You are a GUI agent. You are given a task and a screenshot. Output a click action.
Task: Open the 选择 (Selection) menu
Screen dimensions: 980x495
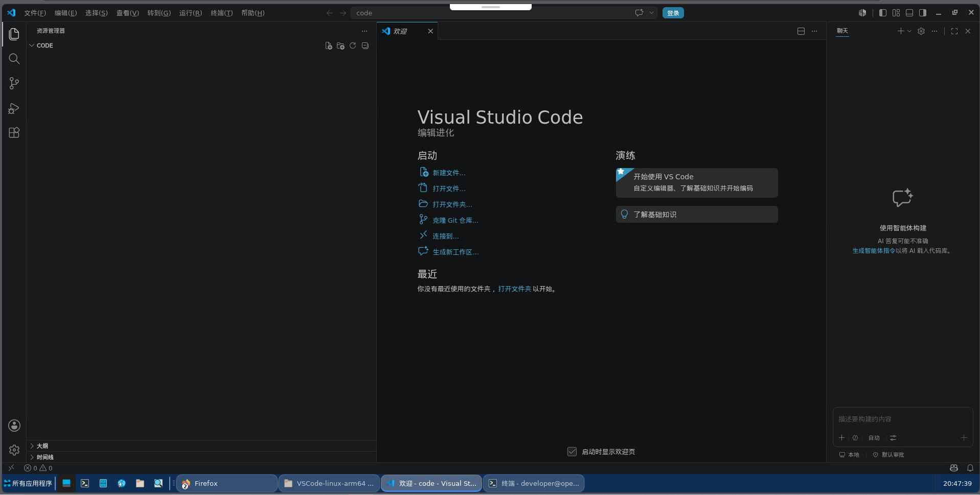pos(97,13)
